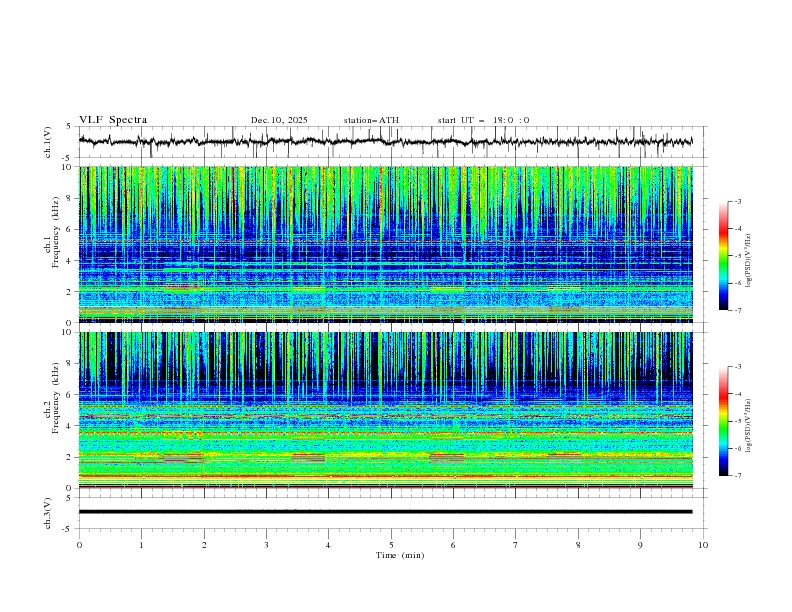The height and width of the screenshot is (612, 792).
Task: Click the "2" tick on the time axis
Action: click(x=204, y=545)
